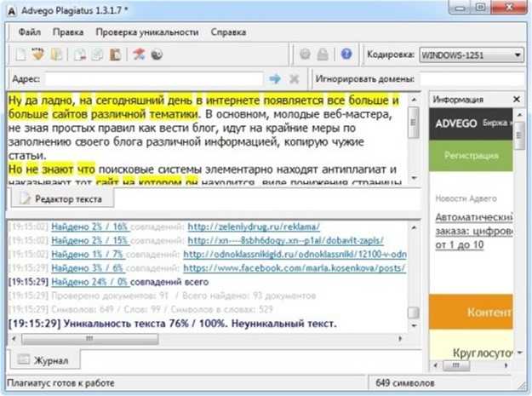Click the clipboard paste icon
The image size is (532, 396).
click(x=116, y=55)
